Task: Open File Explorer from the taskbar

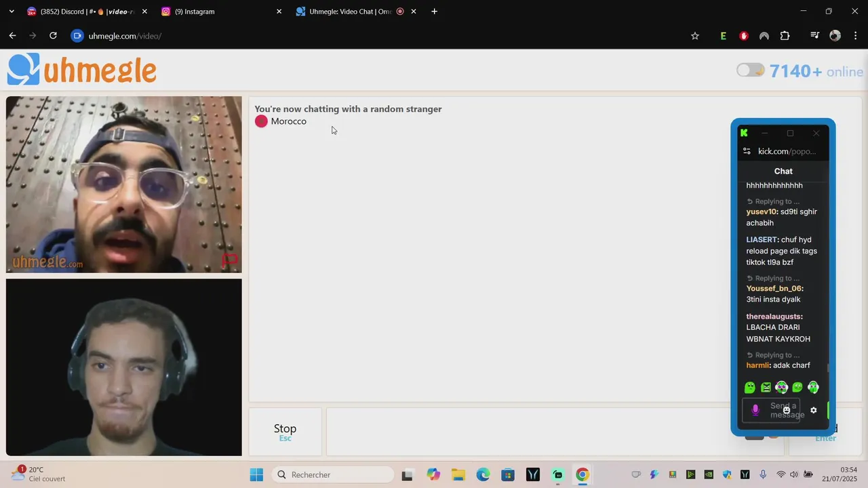Action: [458, 475]
